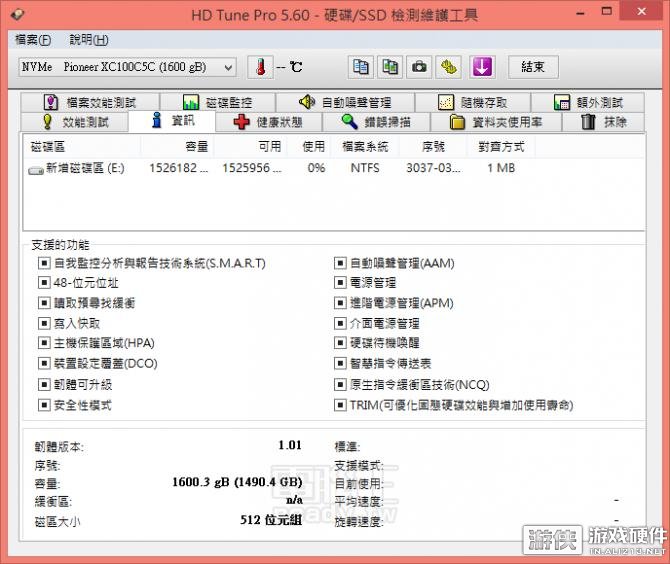Select the 資訊 tab
This screenshot has width=670, height=564.
(x=172, y=121)
